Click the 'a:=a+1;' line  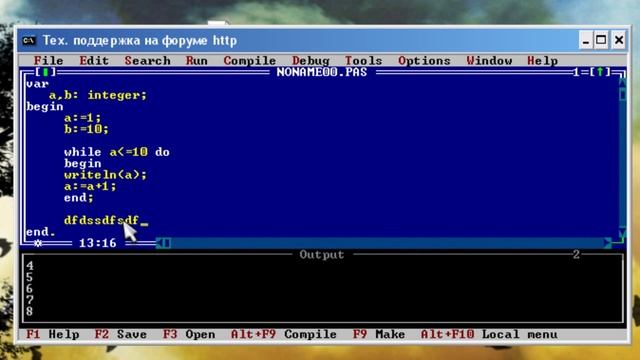click(x=90, y=187)
